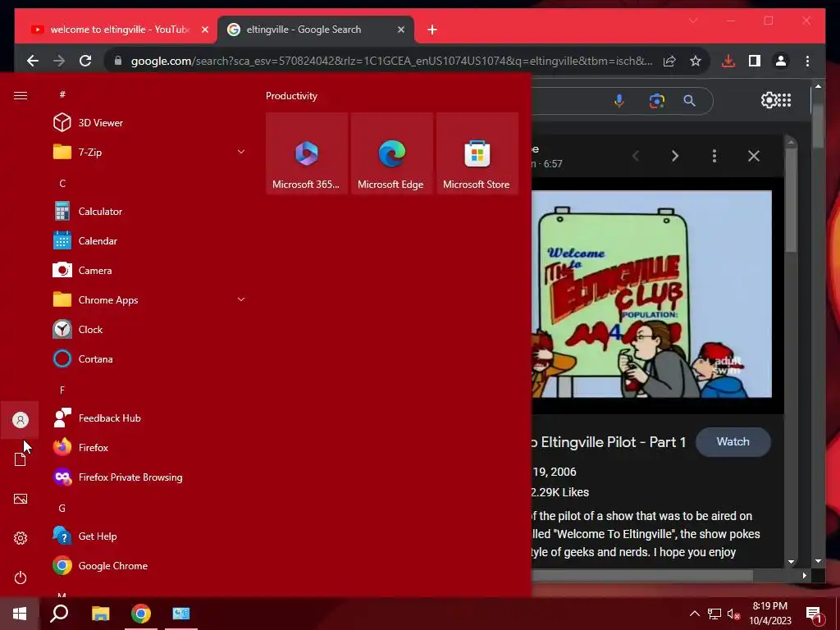Open the Chrome profile icon
840x630 pixels.
point(781,61)
